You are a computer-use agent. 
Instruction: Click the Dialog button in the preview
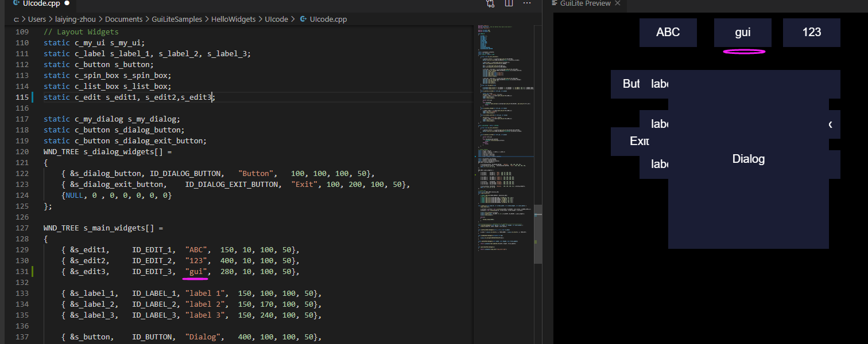tap(748, 159)
